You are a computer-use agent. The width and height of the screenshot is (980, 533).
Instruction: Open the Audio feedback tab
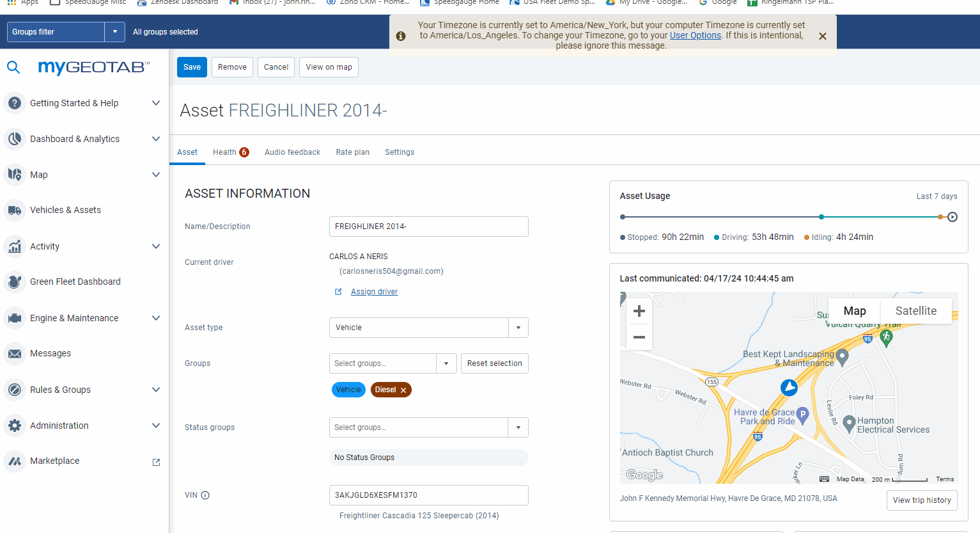coord(292,152)
